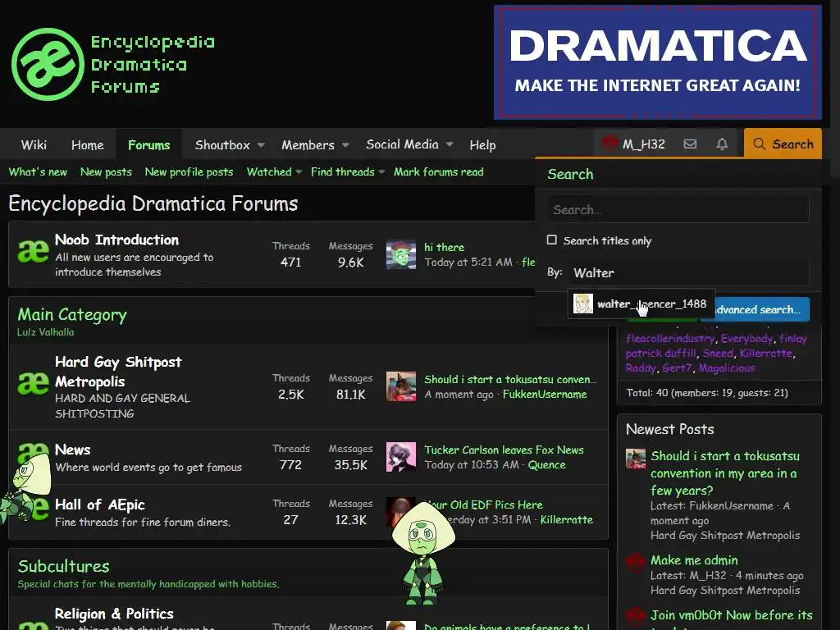Open the inbox envelope icon

point(690,144)
